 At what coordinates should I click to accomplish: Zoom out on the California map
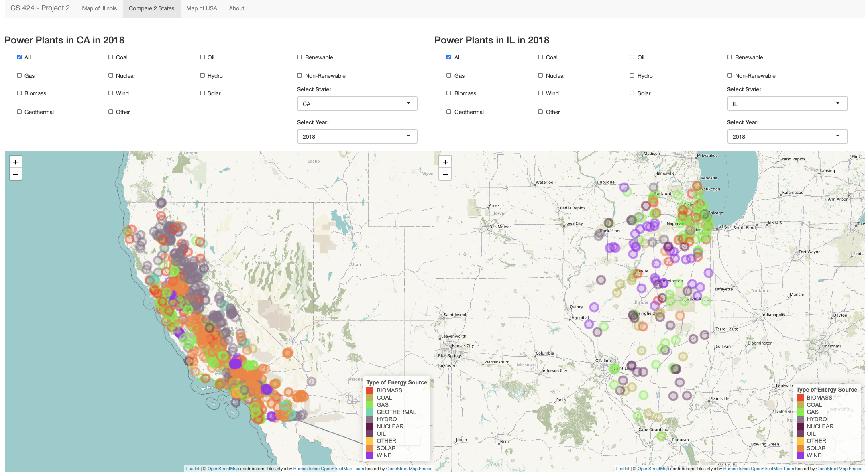click(x=15, y=174)
